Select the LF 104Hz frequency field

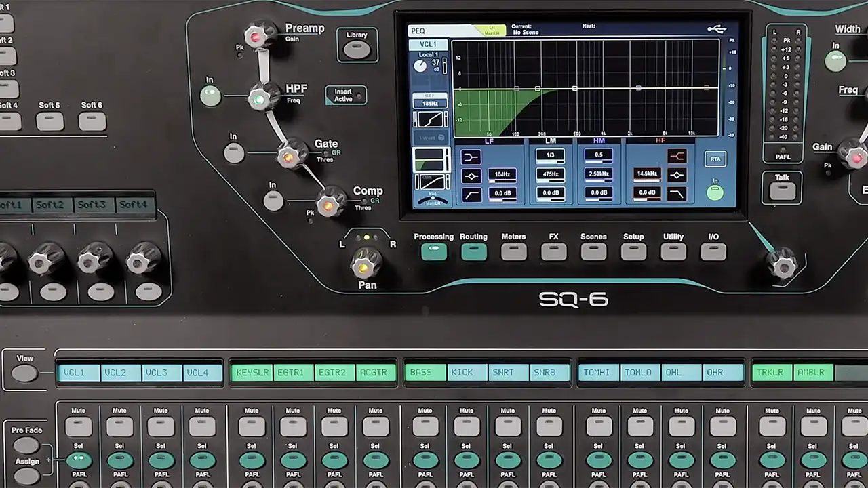coord(502,175)
